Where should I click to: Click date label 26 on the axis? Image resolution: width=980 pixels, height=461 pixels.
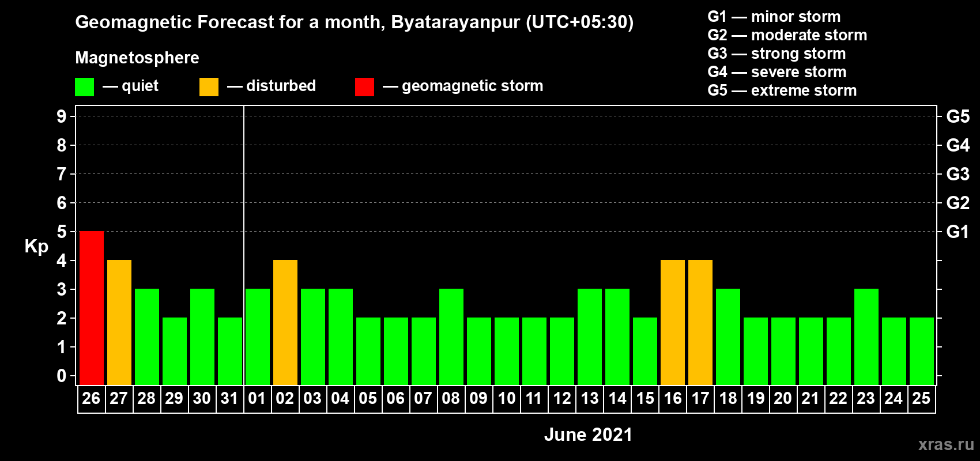point(91,398)
